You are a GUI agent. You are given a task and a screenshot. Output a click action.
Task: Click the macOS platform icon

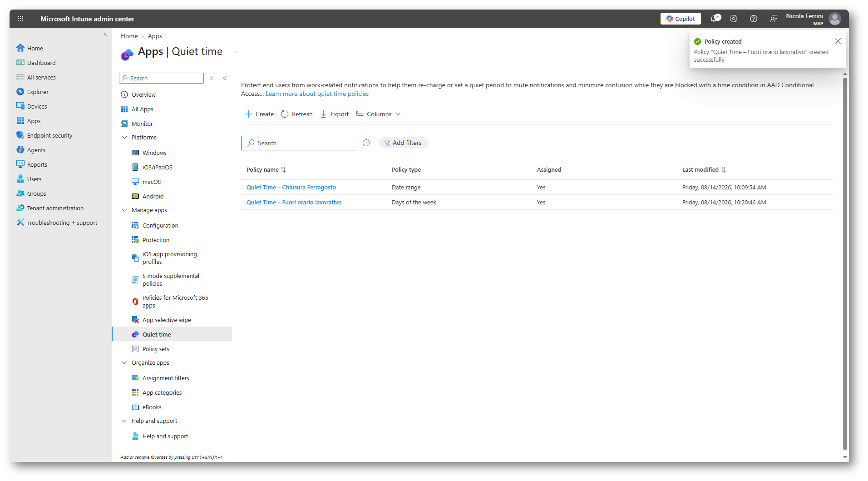(135, 182)
